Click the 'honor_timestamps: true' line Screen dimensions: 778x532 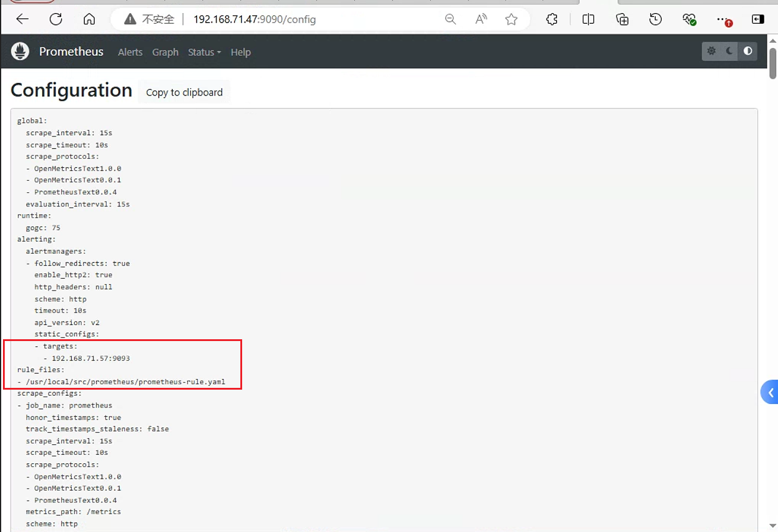[74, 418]
